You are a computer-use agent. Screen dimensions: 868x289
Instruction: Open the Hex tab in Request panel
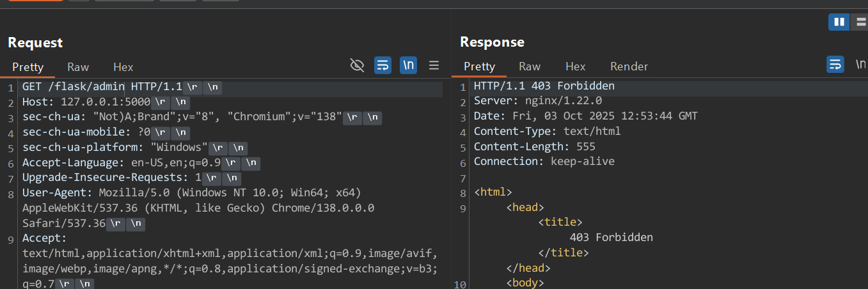[x=123, y=66]
